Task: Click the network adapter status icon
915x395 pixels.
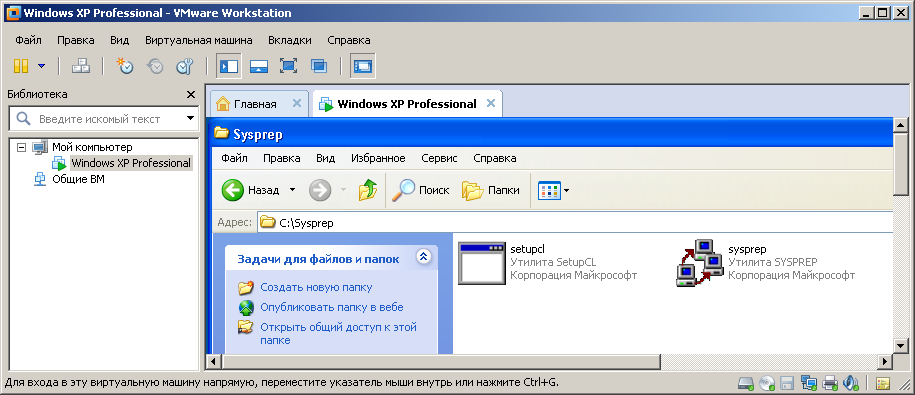Action: click(808, 383)
